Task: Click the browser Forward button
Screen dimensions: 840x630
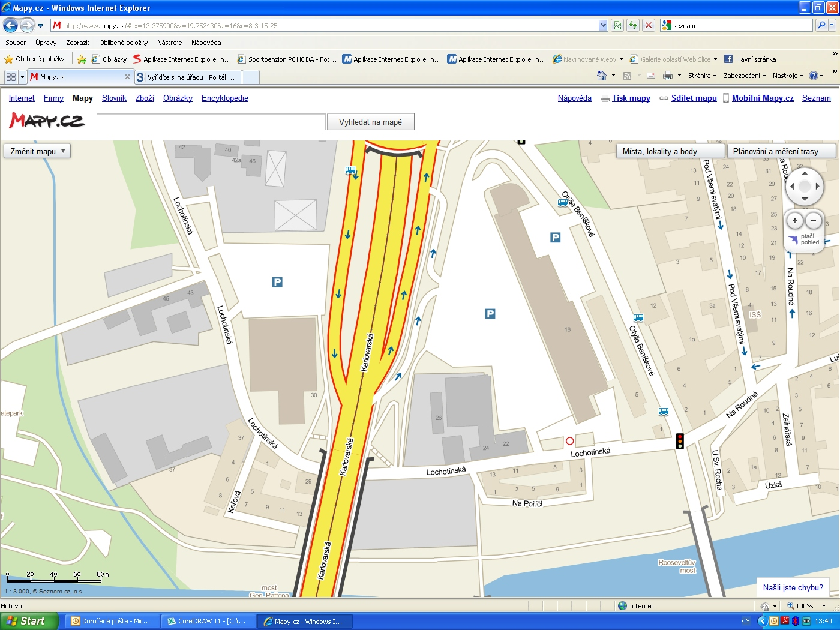Action: pos(27,25)
